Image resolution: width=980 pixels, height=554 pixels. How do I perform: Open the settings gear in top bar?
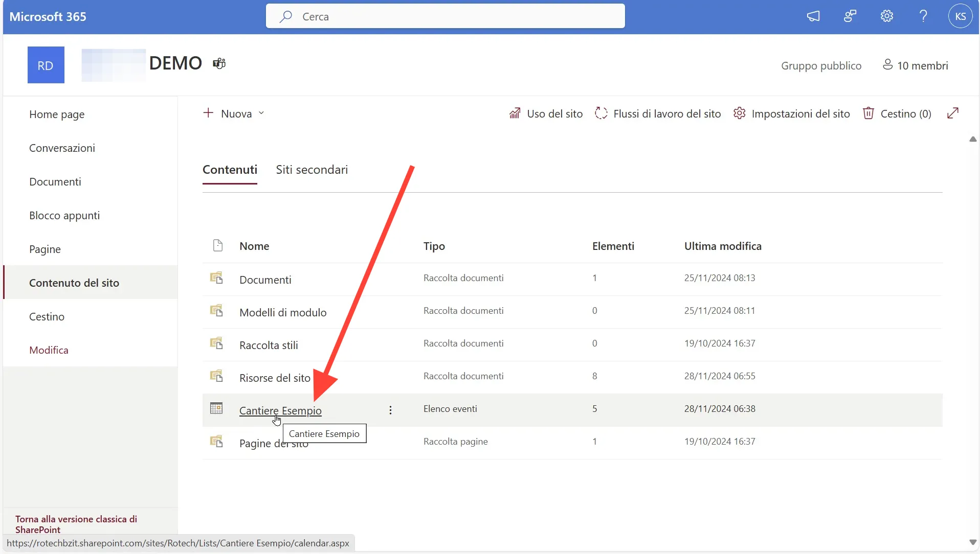[886, 16]
